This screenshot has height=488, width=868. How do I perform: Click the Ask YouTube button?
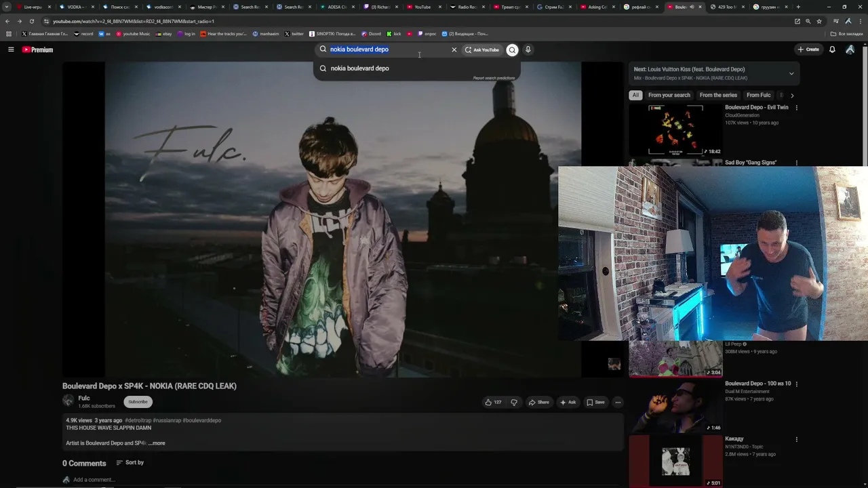(x=482, y=49)
